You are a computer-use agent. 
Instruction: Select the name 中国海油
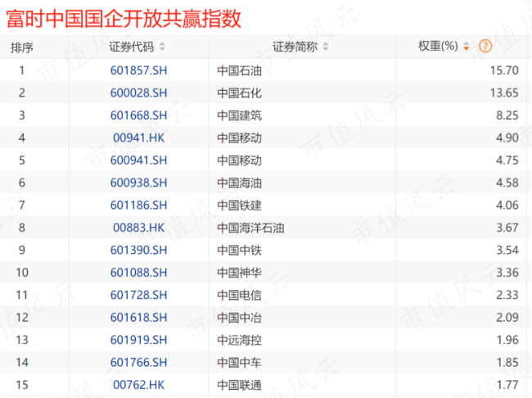240,183
